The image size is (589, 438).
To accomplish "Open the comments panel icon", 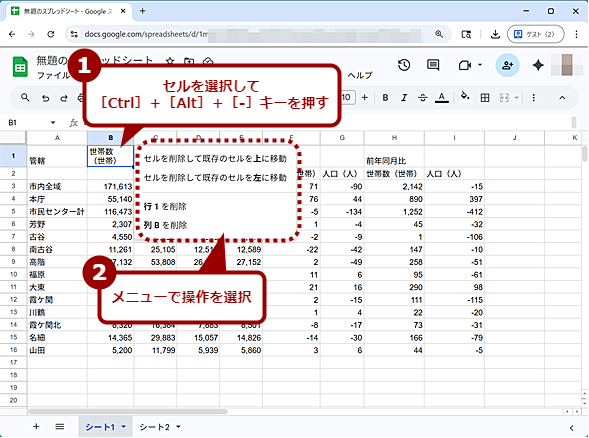I will (x=433, y=65).
